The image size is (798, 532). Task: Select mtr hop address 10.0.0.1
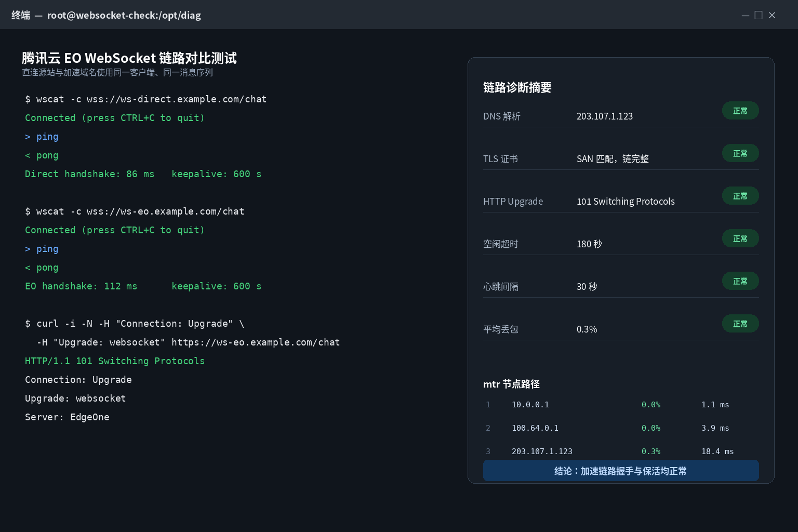[530, 405]
